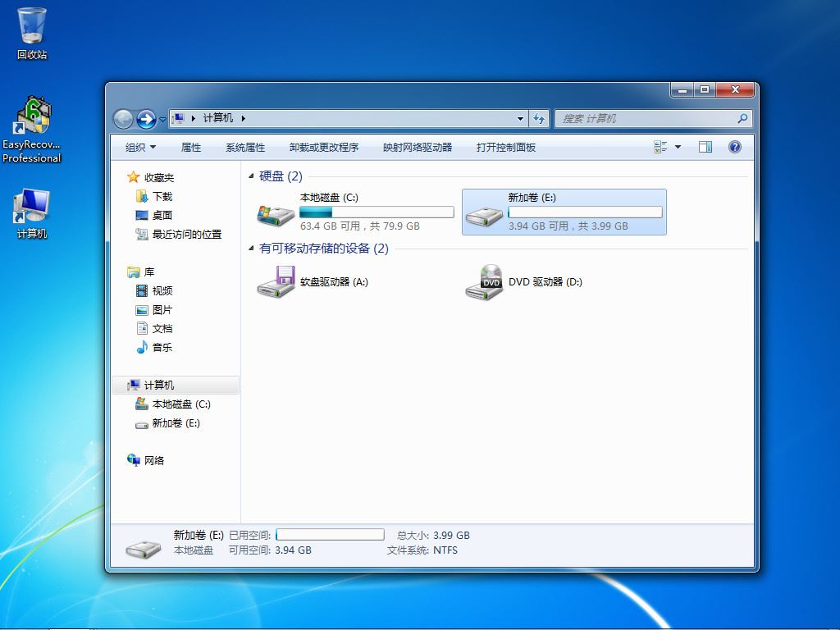
Task: Toggle the preview pane
Action: (x=705, y=147)
